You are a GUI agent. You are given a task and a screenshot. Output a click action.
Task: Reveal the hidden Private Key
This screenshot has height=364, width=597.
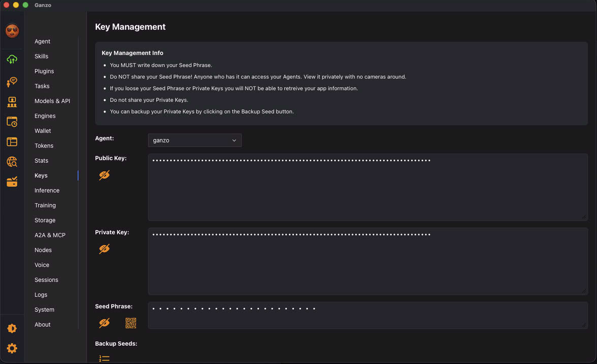[x=104, y=249]
